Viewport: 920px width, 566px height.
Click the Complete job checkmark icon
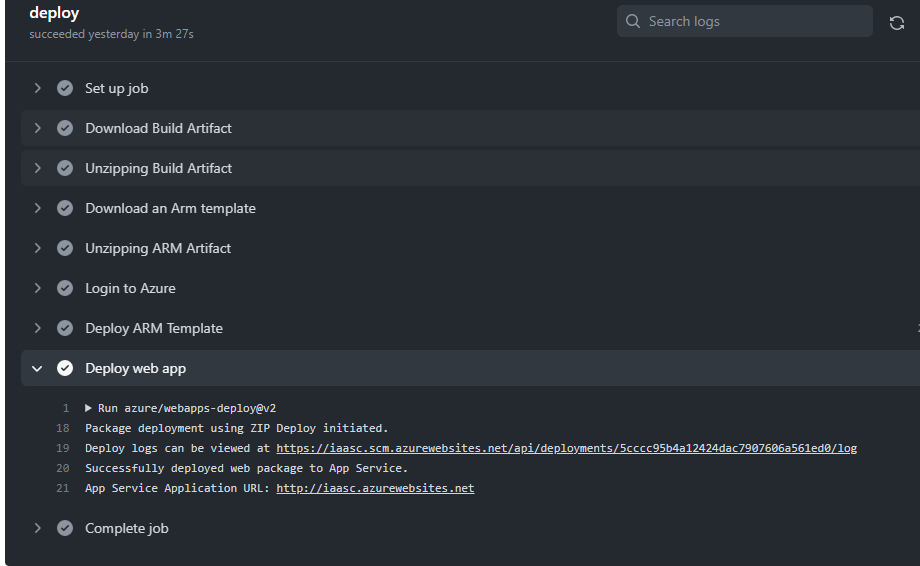point(65,528)
